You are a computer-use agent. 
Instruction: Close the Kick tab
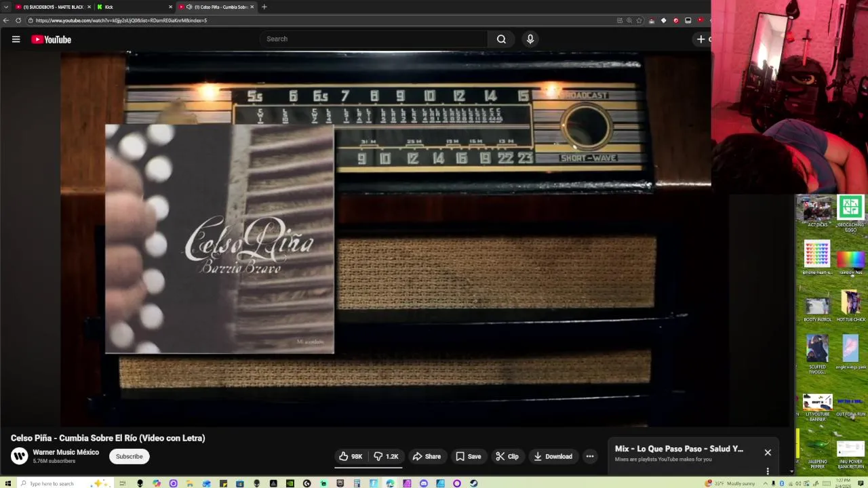coord(170,7)
